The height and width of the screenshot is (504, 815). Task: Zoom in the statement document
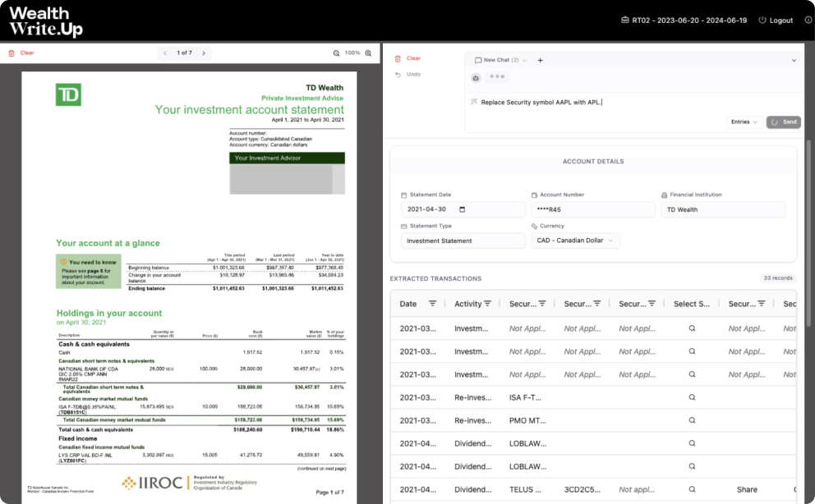(x=368, y=53)
